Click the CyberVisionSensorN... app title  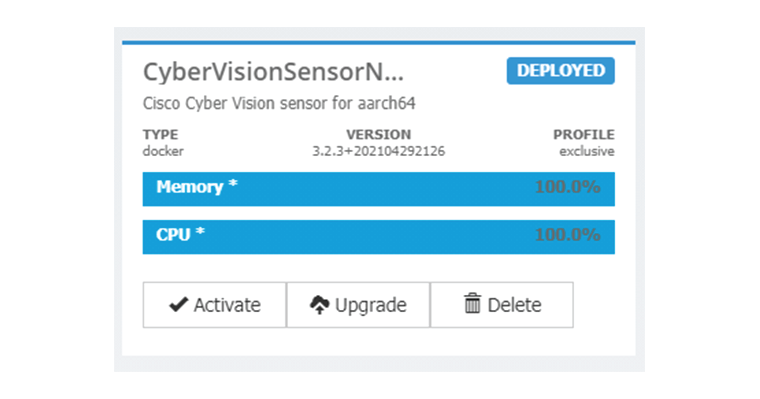(273, 72)
